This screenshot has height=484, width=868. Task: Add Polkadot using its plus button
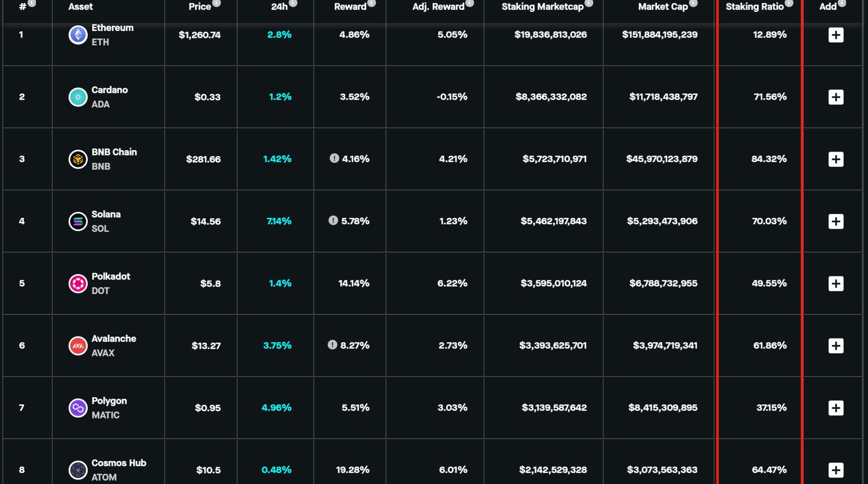pyautogui.click(x=836, y=283)
